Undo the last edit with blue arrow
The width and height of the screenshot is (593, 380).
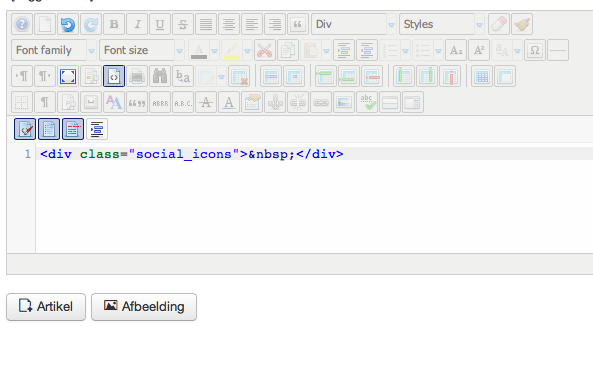pos(68,25)
